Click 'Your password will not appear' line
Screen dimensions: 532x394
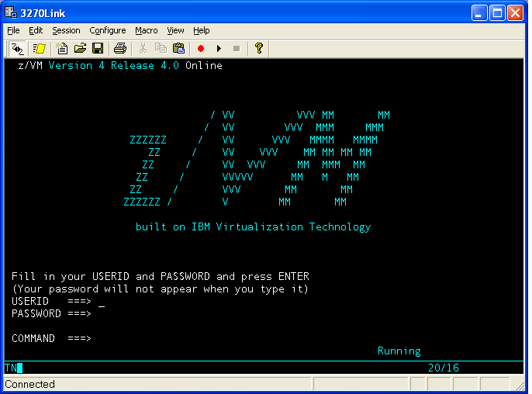(160, 289)
